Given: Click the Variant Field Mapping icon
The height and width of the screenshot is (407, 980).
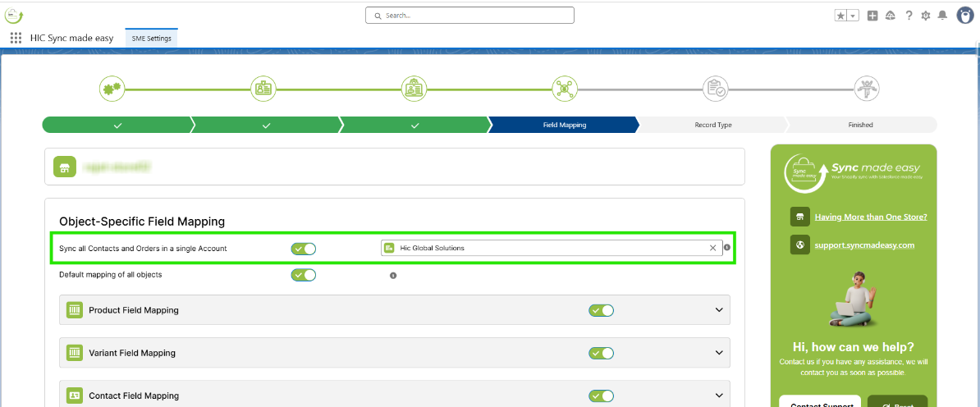Looking at the screenshot, I should 75,353.
